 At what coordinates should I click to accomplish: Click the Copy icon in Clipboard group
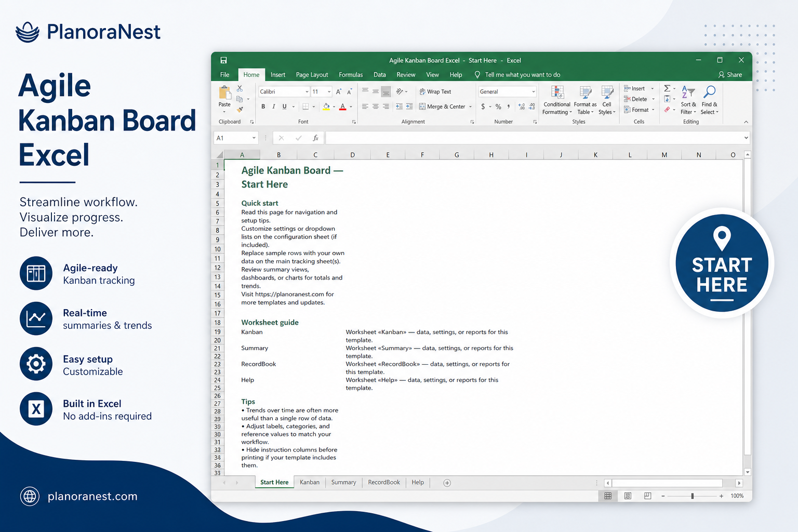coord(240,99)
